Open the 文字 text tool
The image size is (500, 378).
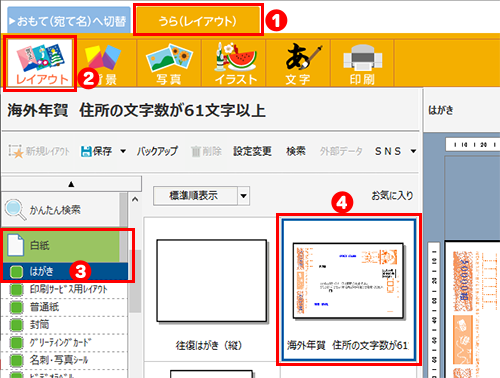click(x=298, y=63)
